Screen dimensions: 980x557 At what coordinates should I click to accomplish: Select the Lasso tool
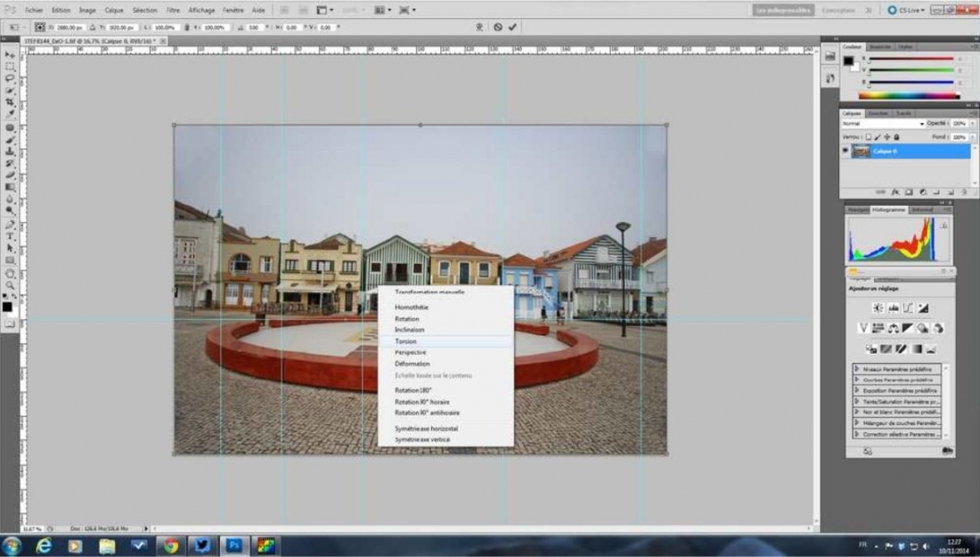8,78
